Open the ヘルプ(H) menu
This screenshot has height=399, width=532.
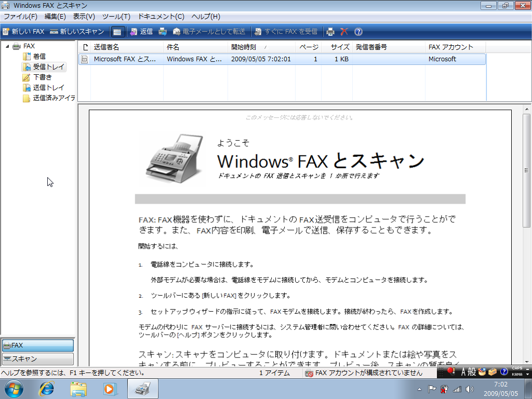tap(206, 16)
